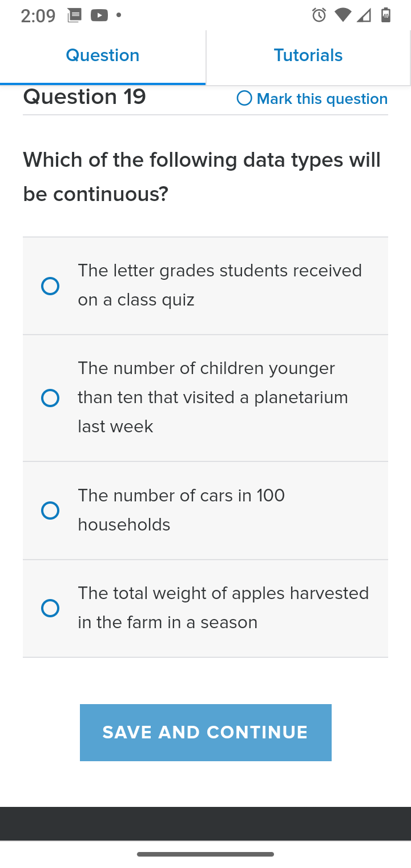The width and height of the screenshot is (411, 868).
Task: Toggle the Mark this question circle
Action: point(244,98)
